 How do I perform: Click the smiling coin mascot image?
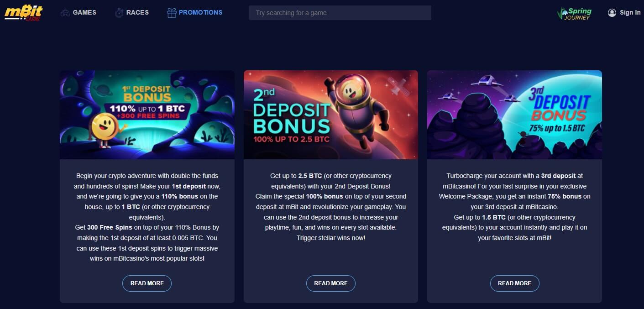pos(105,130)
